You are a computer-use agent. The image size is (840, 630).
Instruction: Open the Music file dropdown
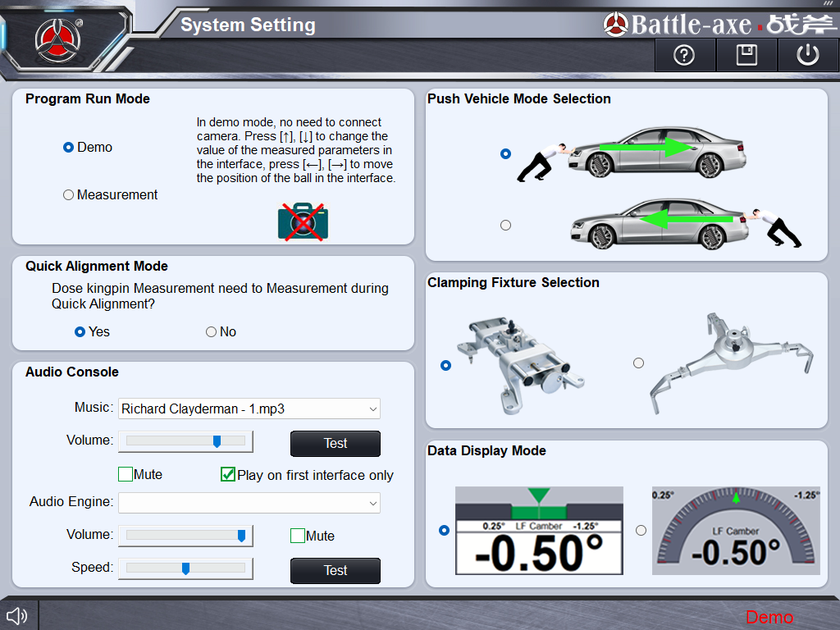[x=249, y=409]
